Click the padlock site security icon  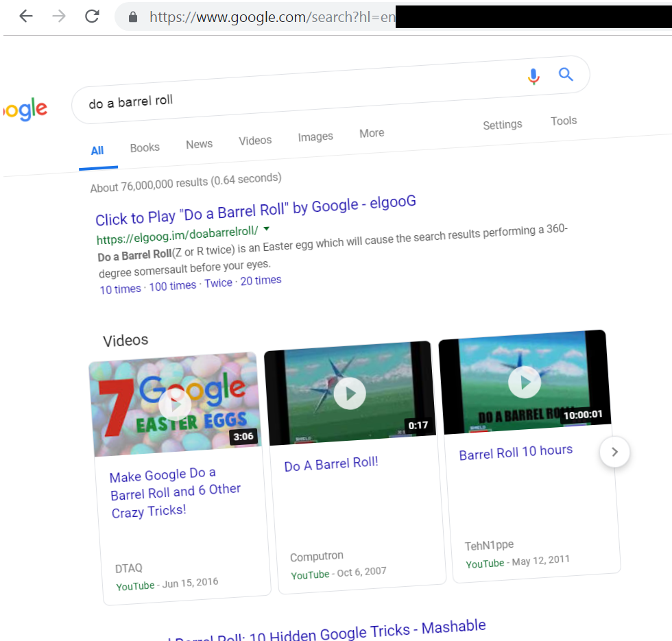(133, 17)
